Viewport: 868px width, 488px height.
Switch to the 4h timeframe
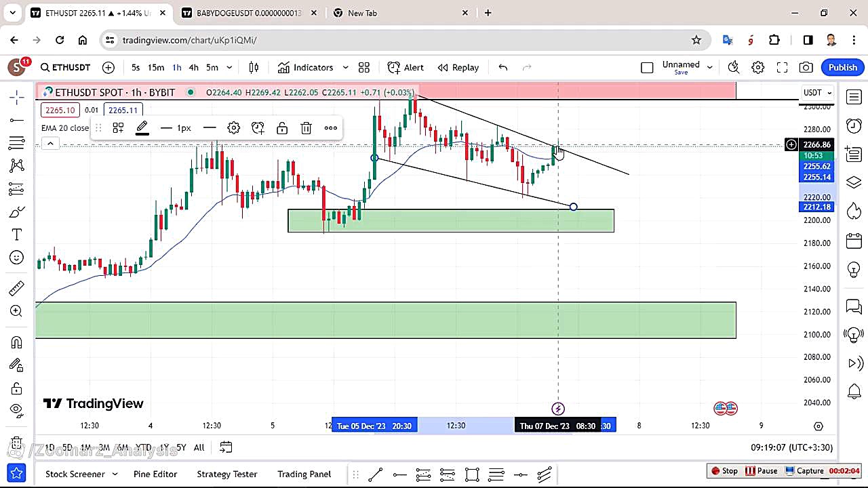[193, 67]
